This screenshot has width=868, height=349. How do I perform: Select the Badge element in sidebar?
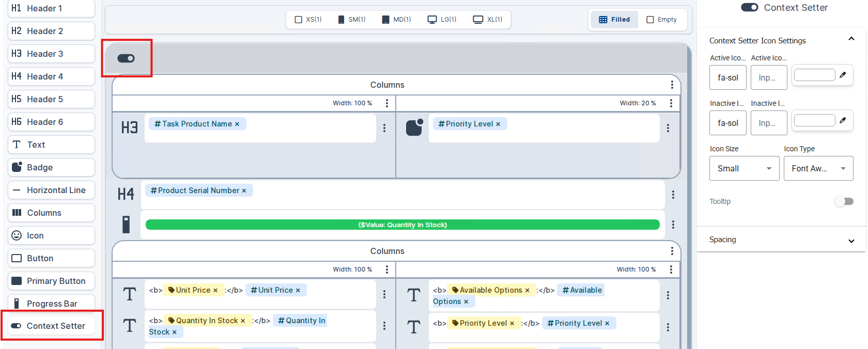coord(51,167)
